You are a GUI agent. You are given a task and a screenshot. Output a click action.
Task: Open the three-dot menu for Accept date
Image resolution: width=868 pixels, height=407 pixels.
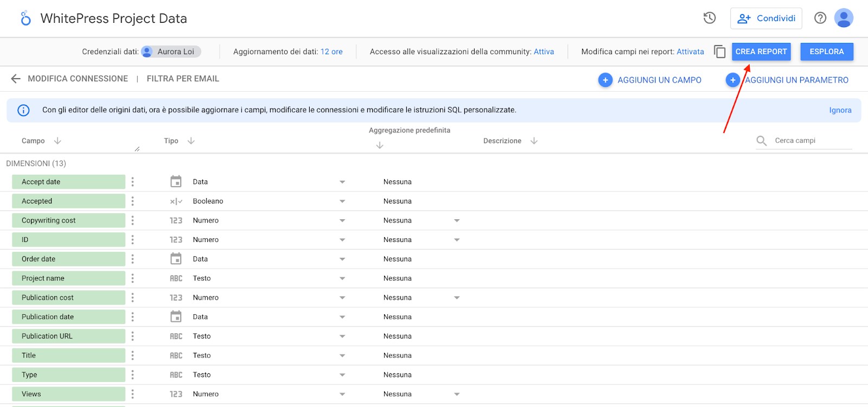pyautogui.click(x=132, y=182)
